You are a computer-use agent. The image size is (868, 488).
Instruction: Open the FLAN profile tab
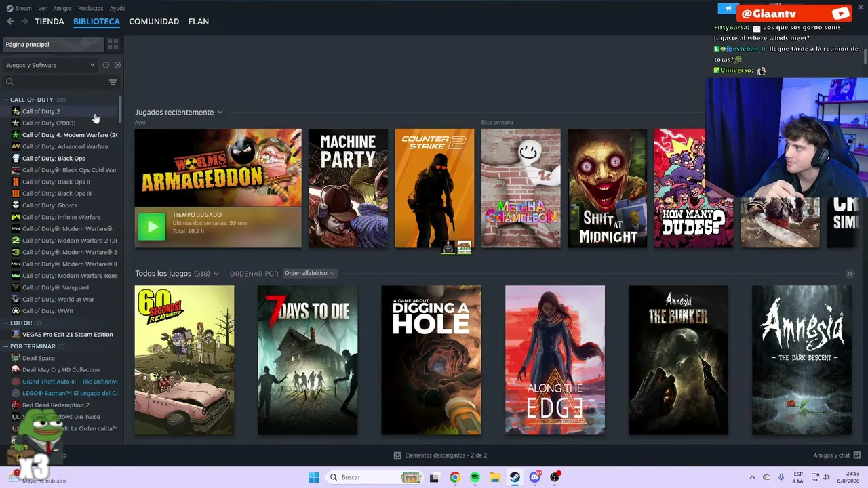[x=199, y=22]
